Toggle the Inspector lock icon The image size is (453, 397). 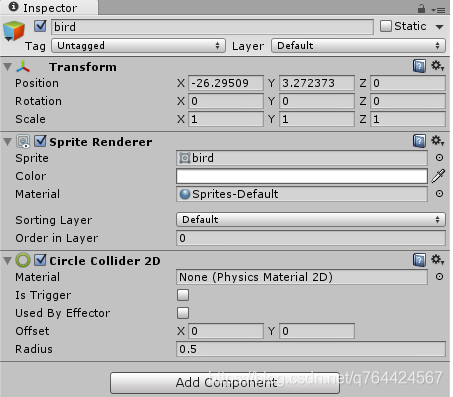tap(421, 9)
